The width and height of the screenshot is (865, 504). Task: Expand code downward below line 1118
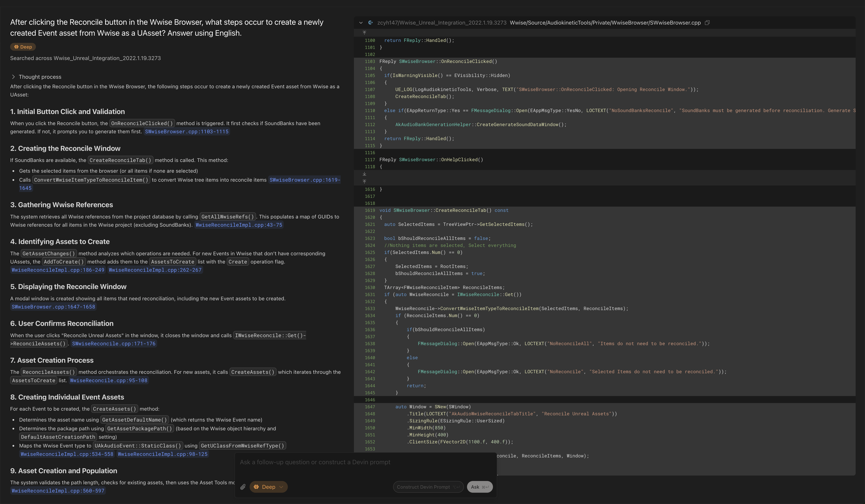tap(364, 174)
